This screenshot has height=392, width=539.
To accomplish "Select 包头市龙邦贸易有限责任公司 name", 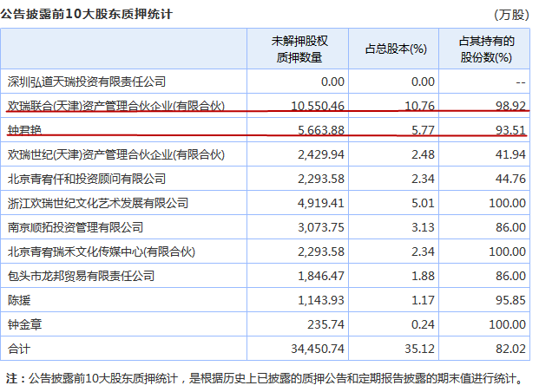I will [81, 276].
